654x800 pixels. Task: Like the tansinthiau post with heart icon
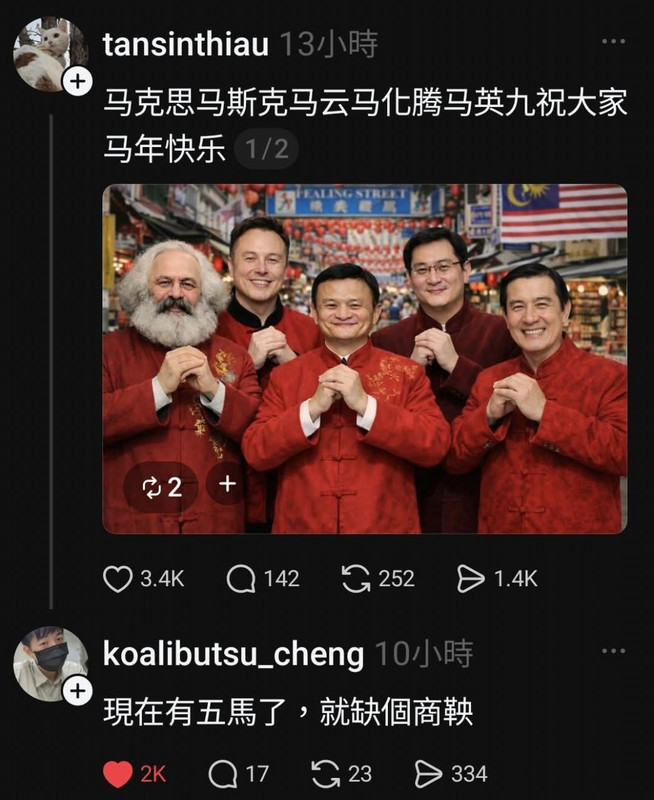click(118, 579)
